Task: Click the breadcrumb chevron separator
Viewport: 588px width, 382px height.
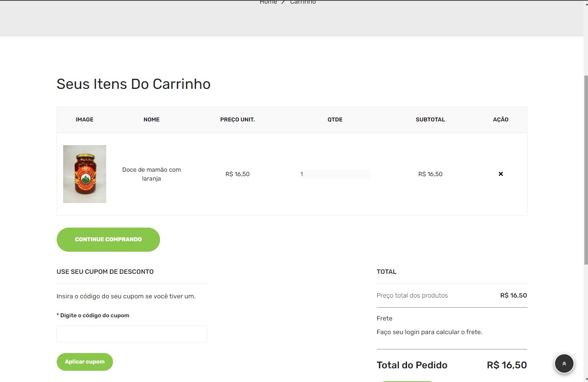Action: (x=283, y=2)
